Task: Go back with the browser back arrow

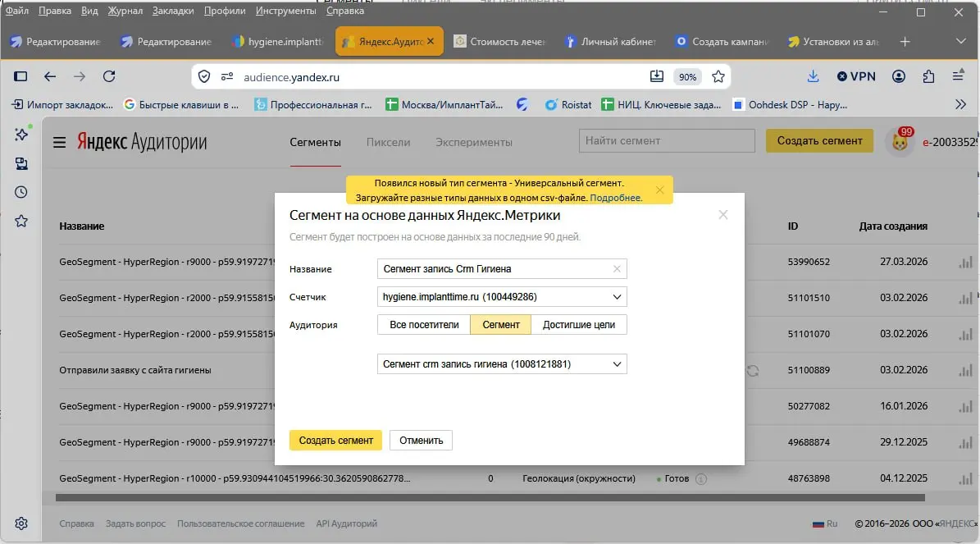Action: 50,76
